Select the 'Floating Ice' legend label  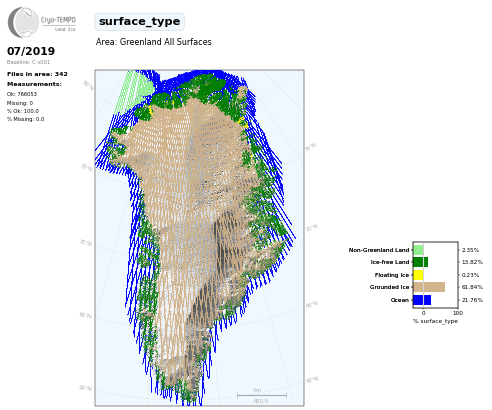point(392,275)
